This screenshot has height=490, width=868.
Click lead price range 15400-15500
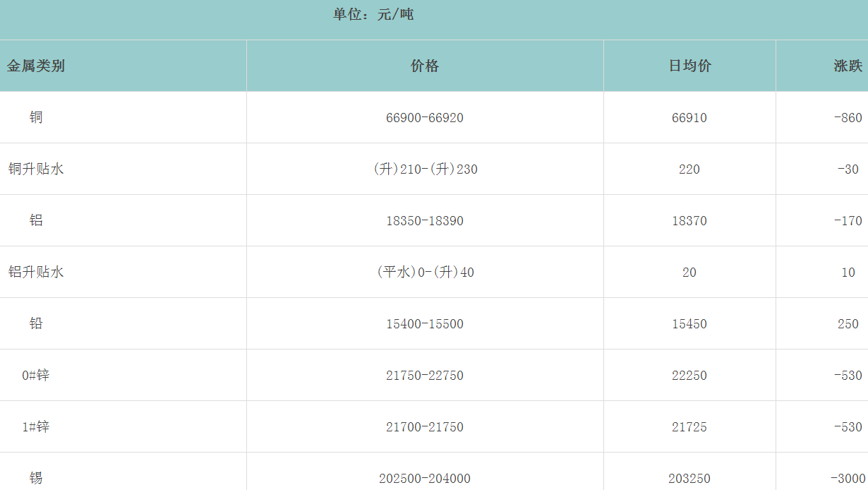pos(425,324)
